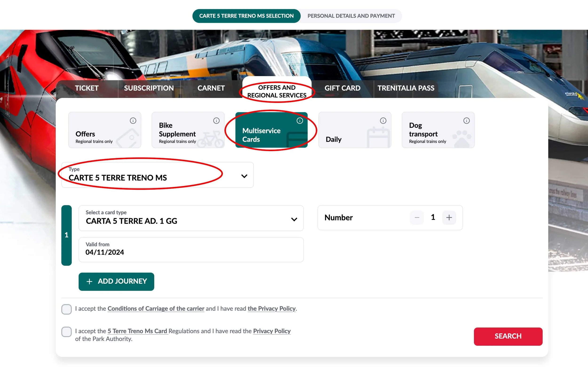Expand the Type dropdown

157,175
